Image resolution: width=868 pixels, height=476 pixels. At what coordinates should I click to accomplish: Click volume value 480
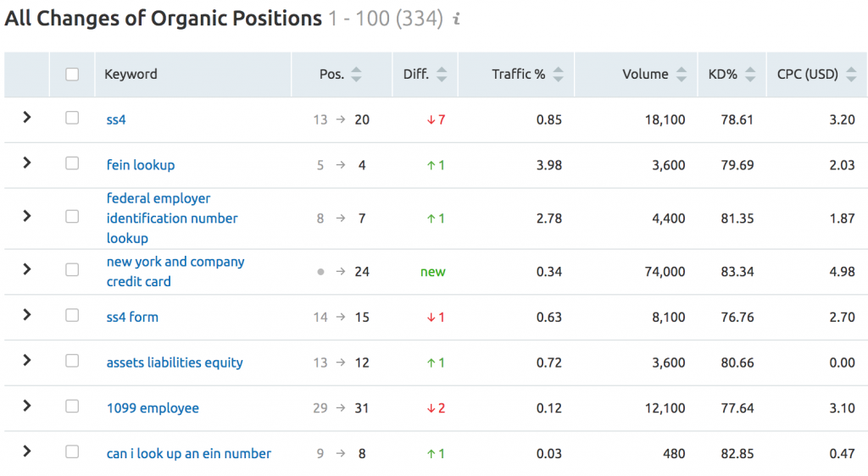pos(674,454)
